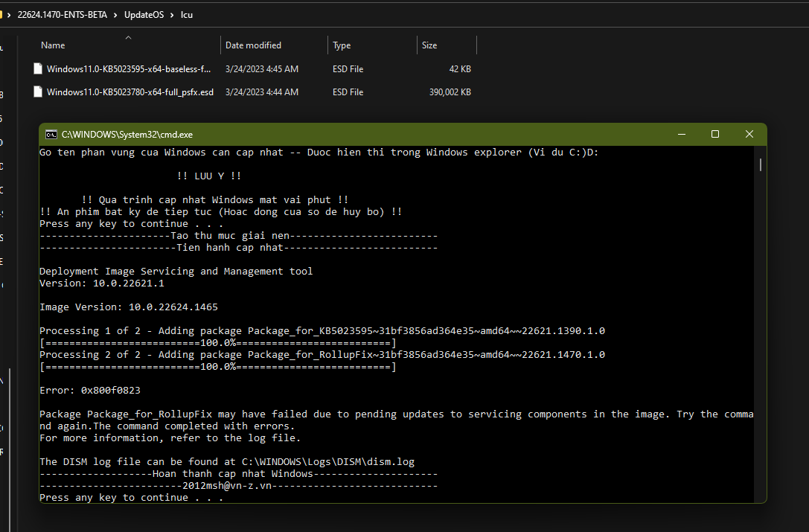Click the Processing 2 of 2 line
The image size is (809, 532).
pos(322,354)
